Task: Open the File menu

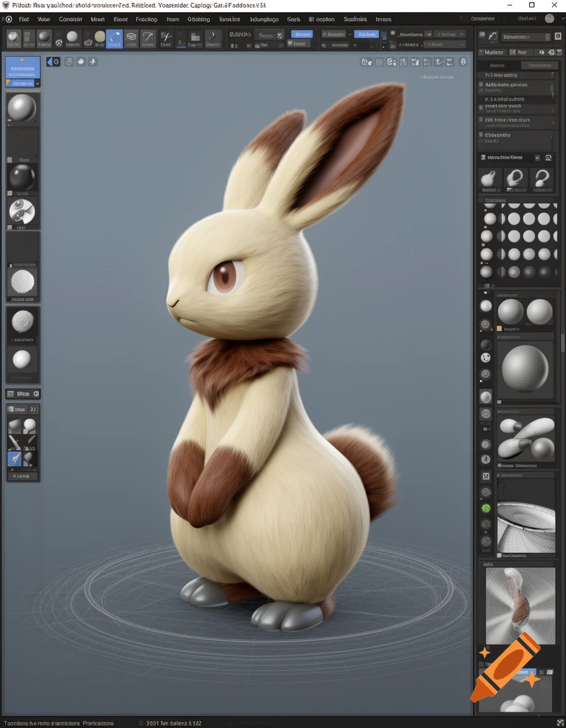Action: (23, 19)
